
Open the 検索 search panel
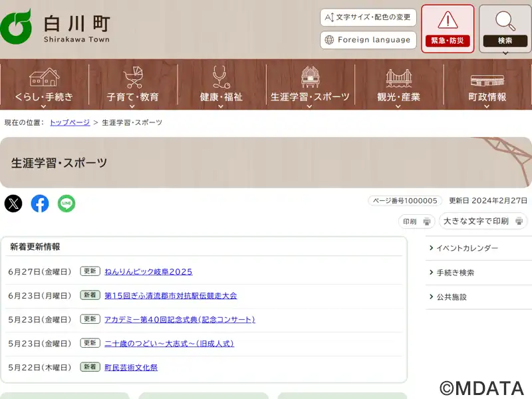pos(505,29)
